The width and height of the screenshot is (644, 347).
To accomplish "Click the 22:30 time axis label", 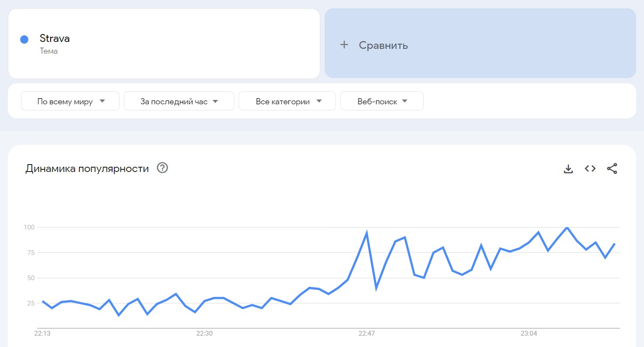I will (x=204, y=333).
